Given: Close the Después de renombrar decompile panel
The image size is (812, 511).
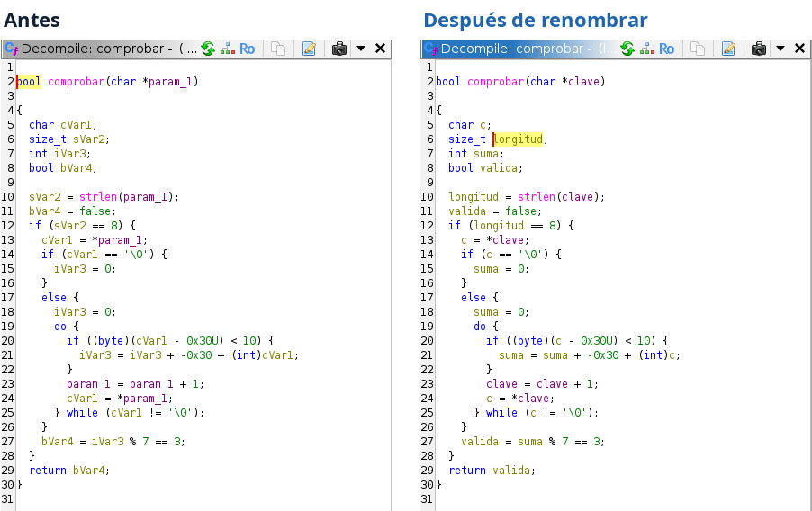Looking at the screenshot, I should [799, 49].
